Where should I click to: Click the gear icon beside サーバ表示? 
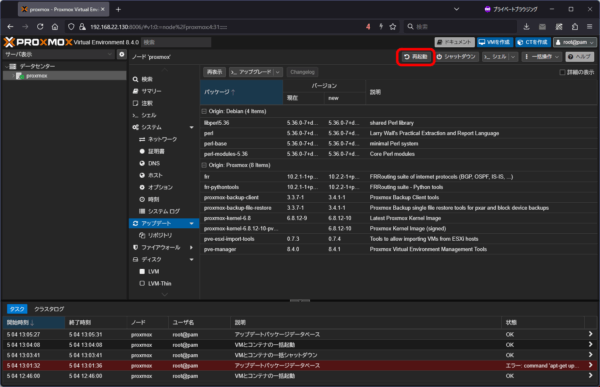tap(122, 54)
